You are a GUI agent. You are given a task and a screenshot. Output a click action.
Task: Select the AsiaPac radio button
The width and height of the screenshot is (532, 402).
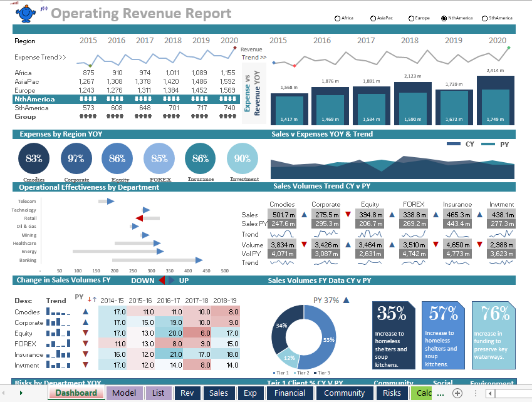373,18
